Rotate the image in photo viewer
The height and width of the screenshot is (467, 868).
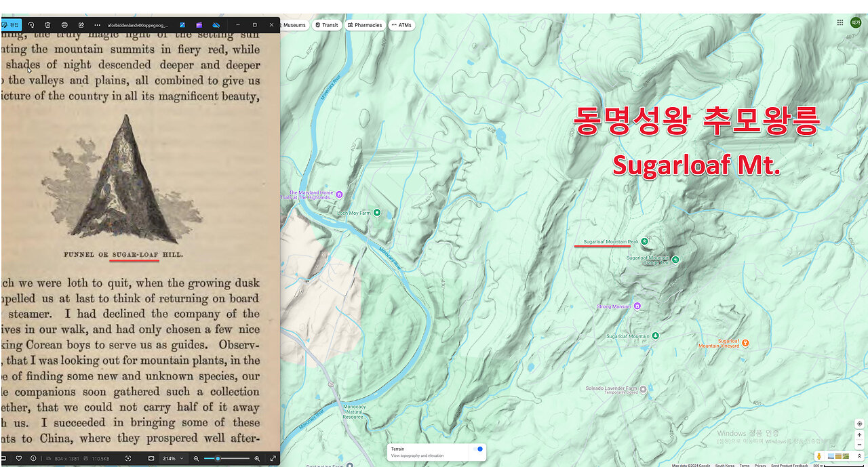31,25
